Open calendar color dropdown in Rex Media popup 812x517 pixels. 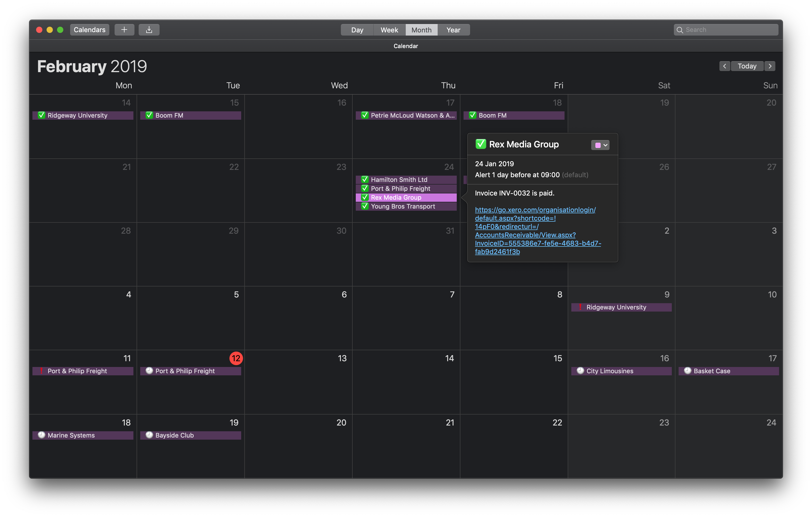coord(605,145)
